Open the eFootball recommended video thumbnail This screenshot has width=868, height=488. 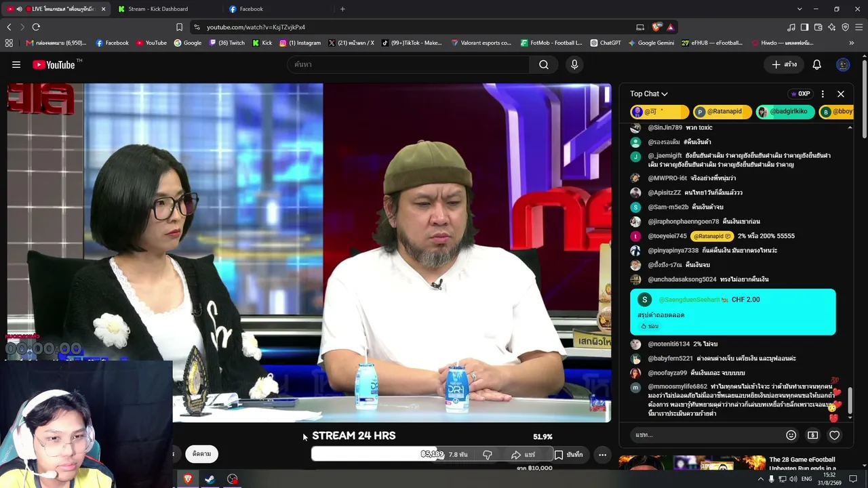[x=692, y=464]
